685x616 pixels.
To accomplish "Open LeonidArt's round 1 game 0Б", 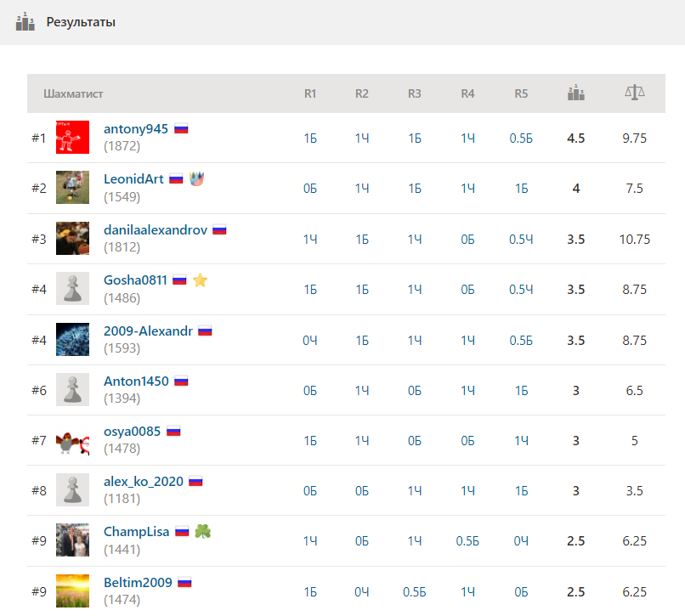I will coord(309,189).
